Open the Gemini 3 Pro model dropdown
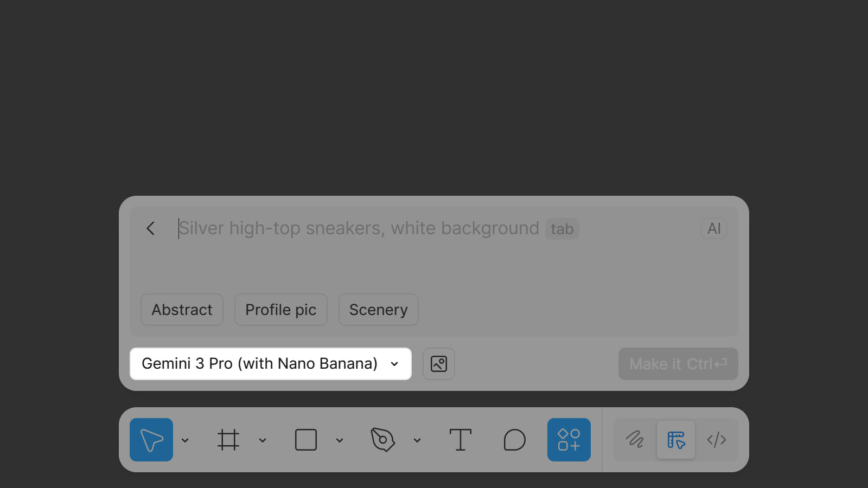This screenshot has height=488, width=868. coord(271,364)
